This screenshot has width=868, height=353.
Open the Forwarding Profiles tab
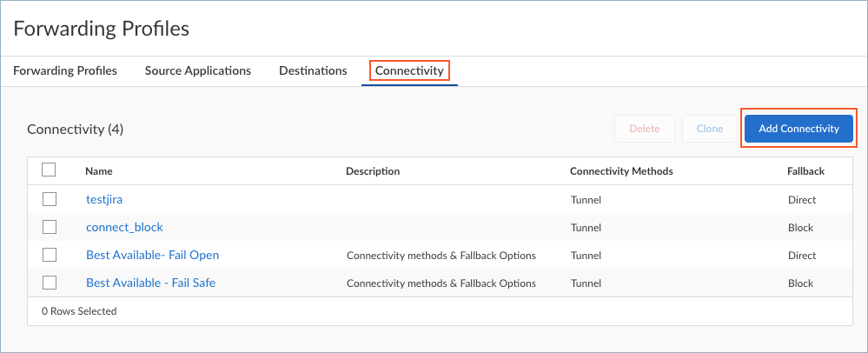(x=65, y=70)
